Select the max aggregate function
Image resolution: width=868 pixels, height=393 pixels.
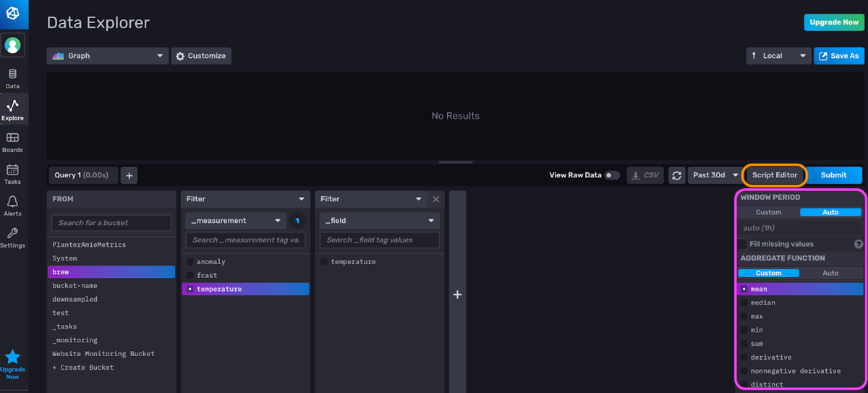coord(800,317)
